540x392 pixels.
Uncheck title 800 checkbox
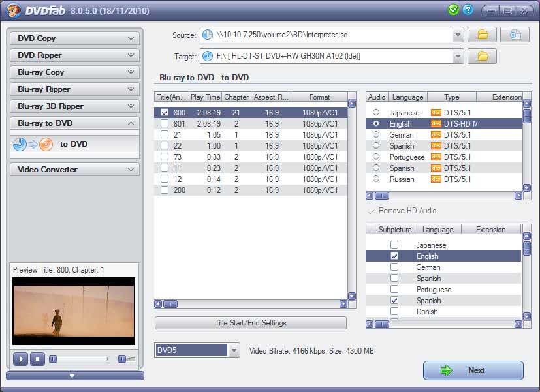(165, 112)
